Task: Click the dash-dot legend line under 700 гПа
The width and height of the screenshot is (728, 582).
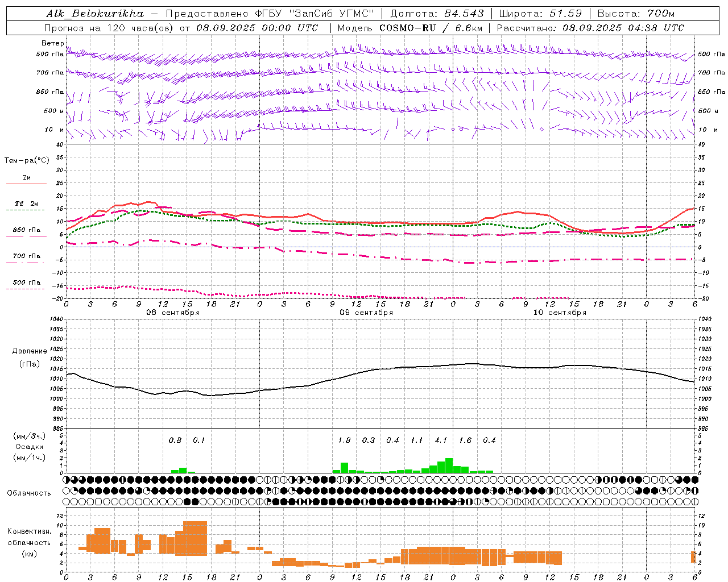Action: 26,263
